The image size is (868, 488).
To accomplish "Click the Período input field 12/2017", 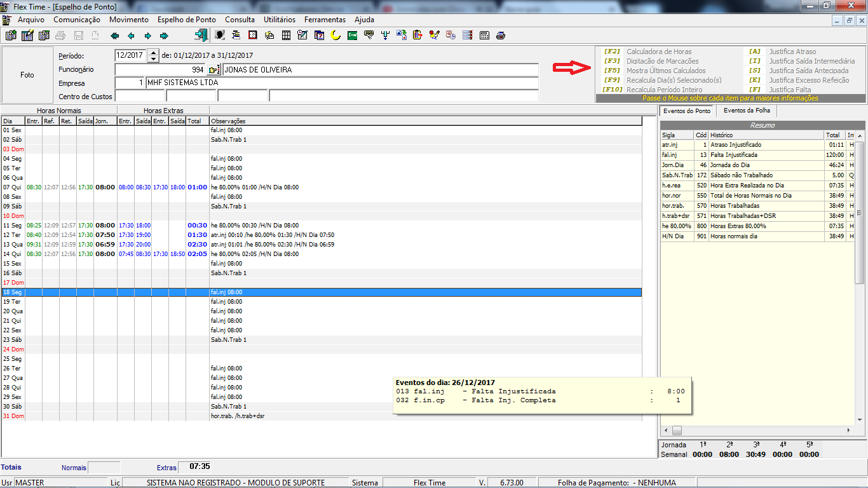I will 130,55.
